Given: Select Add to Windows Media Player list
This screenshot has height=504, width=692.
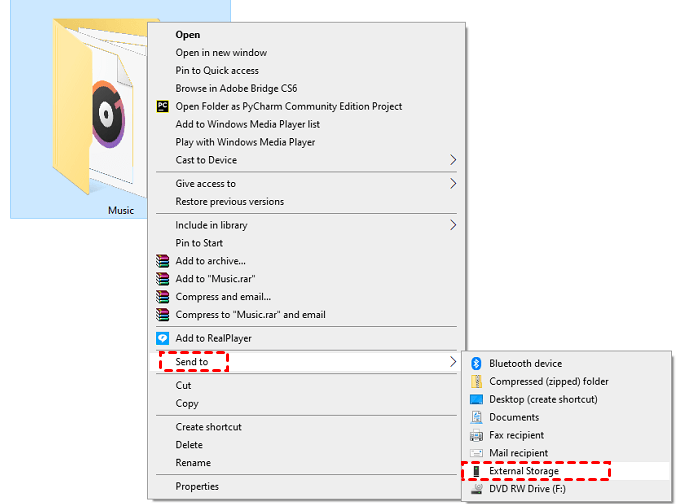Looking at the screenshot, I should 306,124.
